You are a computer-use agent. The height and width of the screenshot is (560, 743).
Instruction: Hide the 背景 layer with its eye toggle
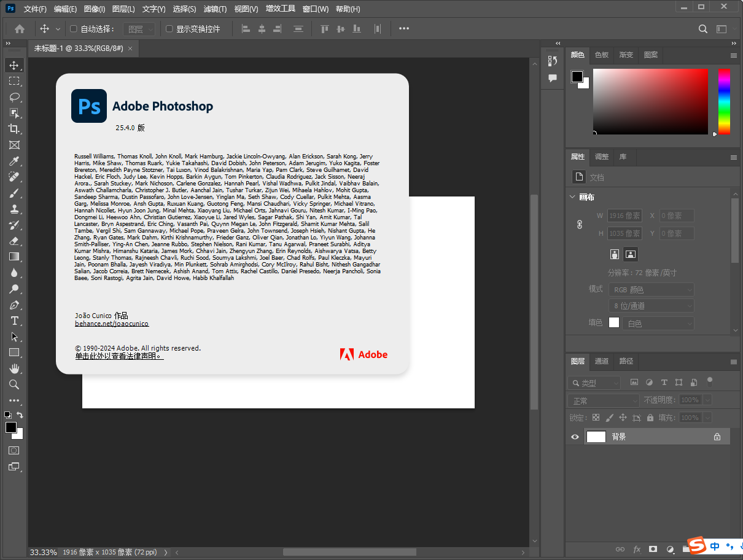574,437
